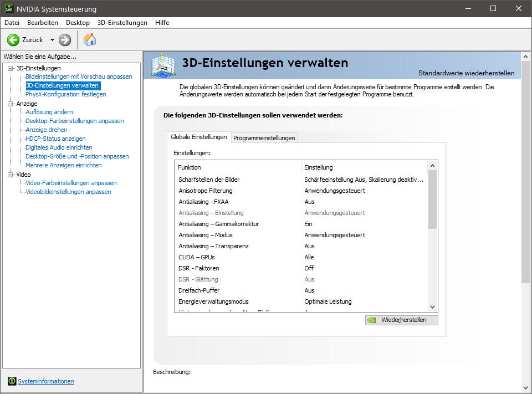The image size is (532, 394).
Task: Click the Einstellung column header
Action: click(x=365, y=167)
